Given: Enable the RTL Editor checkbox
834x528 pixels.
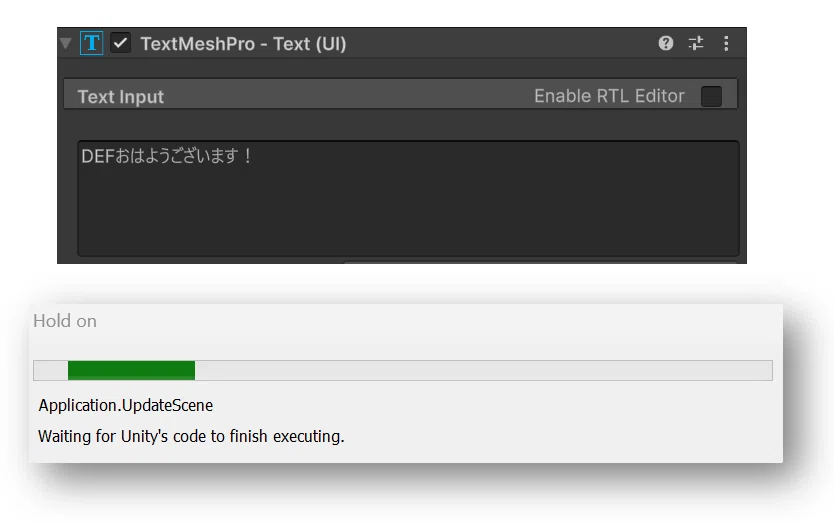Looking at the screenshot, I should point(711,96).
